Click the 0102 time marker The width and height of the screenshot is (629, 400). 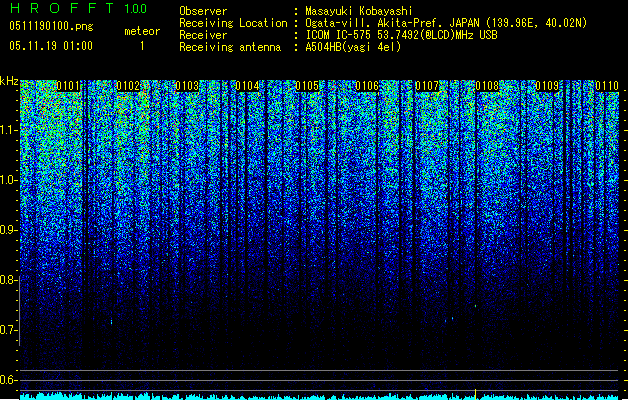pos(128,86)
